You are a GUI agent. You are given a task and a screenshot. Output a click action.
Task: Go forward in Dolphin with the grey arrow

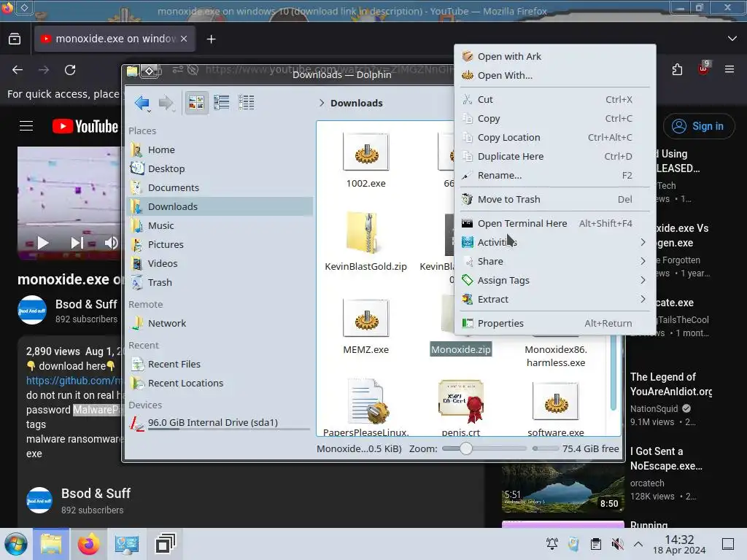click(x=166, y=102)
